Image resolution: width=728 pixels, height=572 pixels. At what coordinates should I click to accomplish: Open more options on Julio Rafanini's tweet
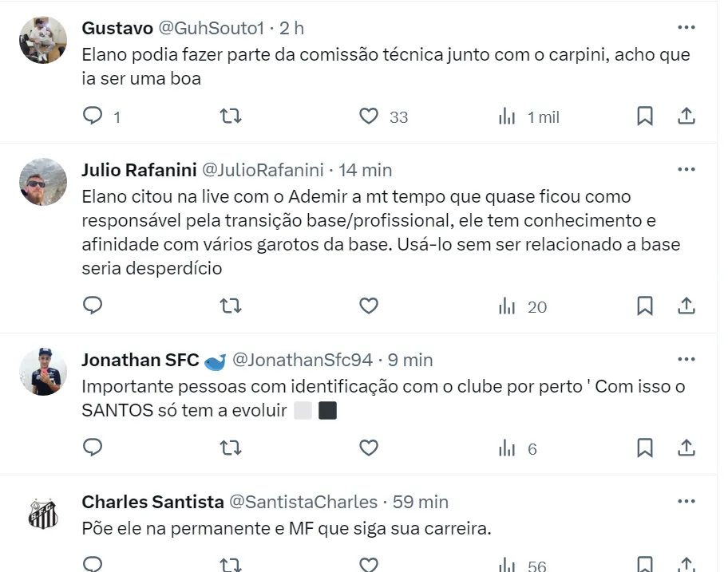pos(686,170)
